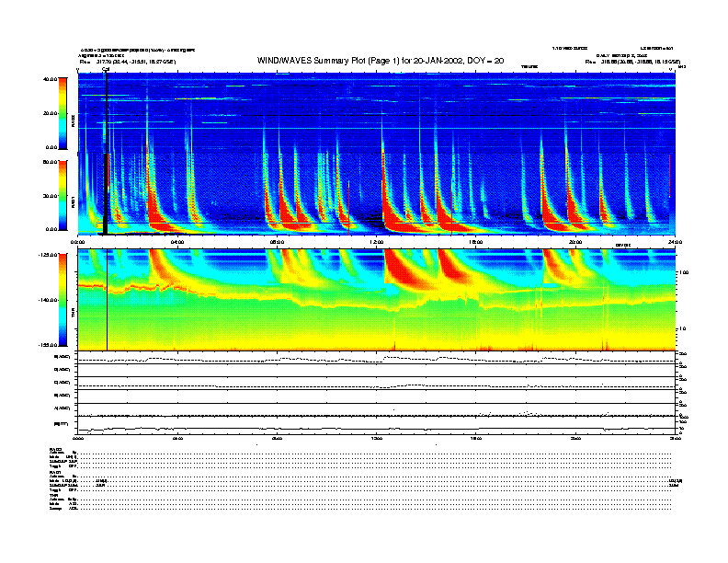The width and height of the screenshot is (728, 563).
Task: Click inside the RAD2 spectrogram panel
Action: point(377,113)
